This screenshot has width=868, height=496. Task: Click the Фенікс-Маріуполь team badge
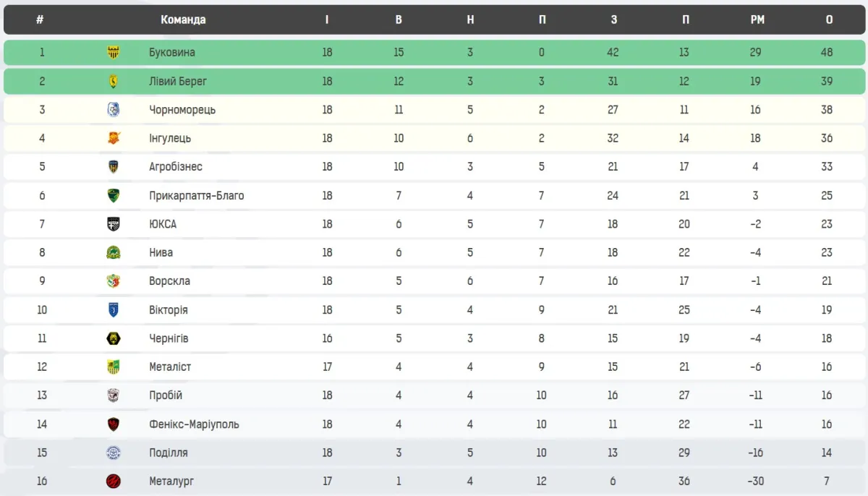tap(114, 424)
